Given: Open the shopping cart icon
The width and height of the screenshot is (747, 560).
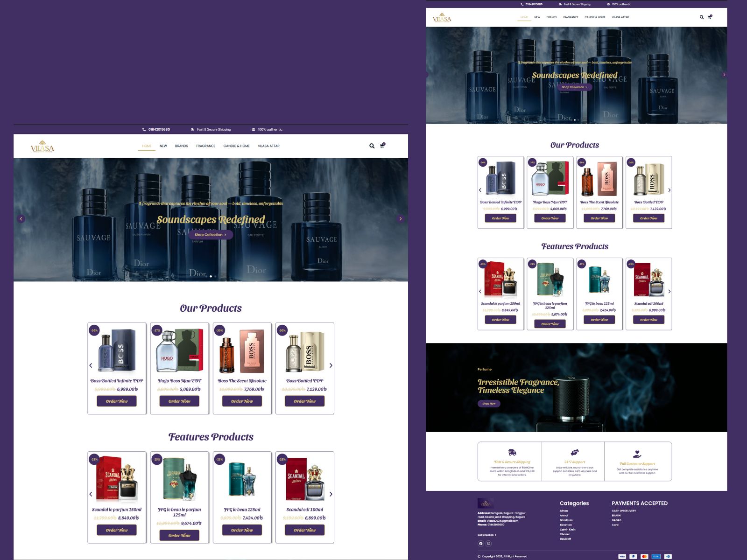Looking at the screenshot, I should tap(382, 146).
